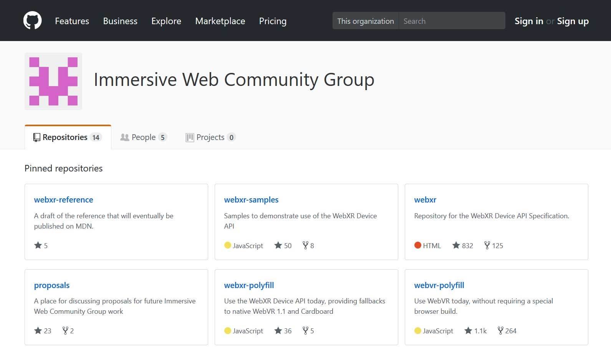Open the Pricing page link

pos(273,21)
